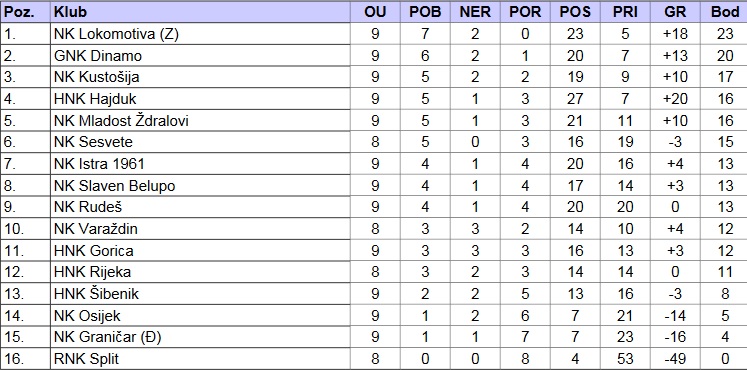Click NK Mladost Ždralovi cell
The height and width of the screenshot is (370, 747).
pyautogui.click(x=200, y=120)
